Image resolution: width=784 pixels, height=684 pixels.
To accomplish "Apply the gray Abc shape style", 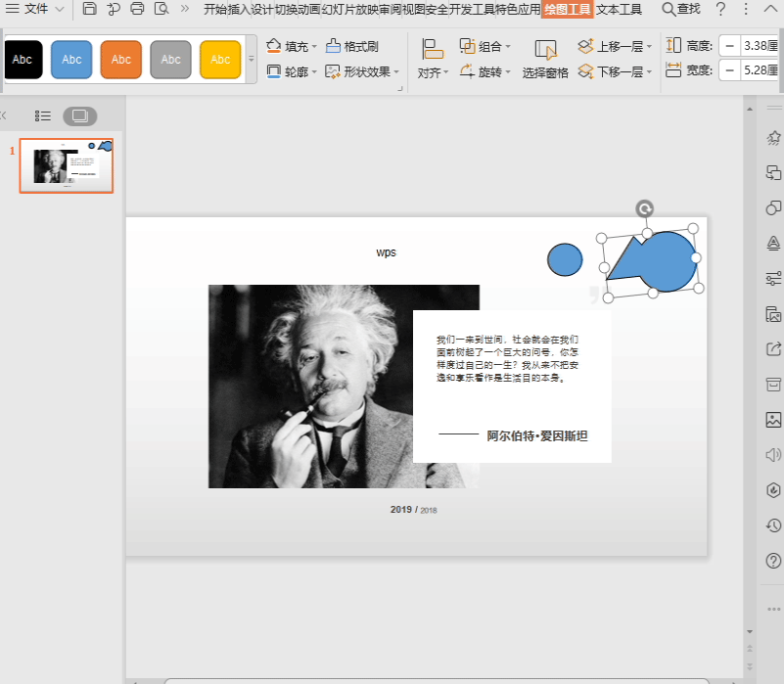I will pyautogui.click(x=170, y=60).
